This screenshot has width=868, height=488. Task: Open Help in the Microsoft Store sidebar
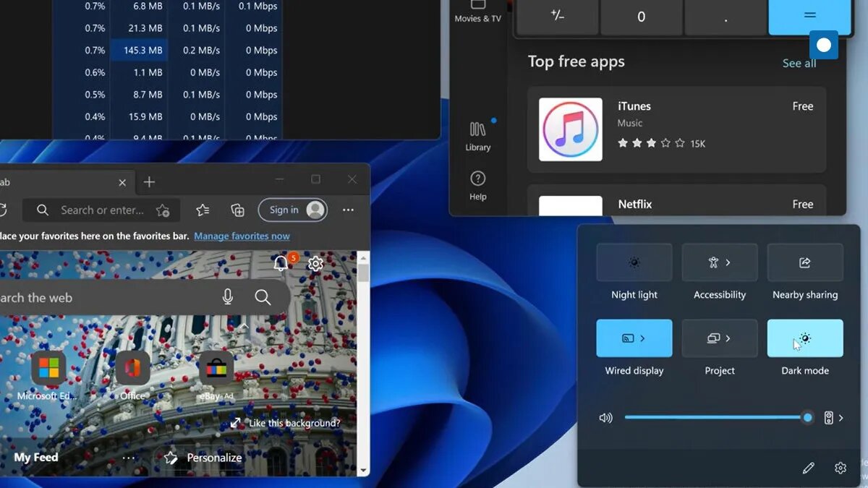(478, 185)
